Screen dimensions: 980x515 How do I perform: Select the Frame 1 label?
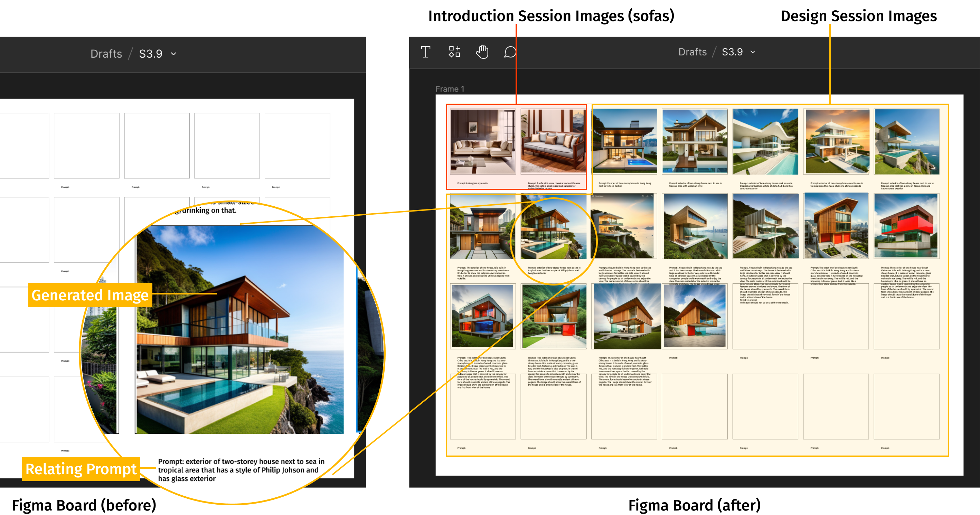tap(450, 89)
